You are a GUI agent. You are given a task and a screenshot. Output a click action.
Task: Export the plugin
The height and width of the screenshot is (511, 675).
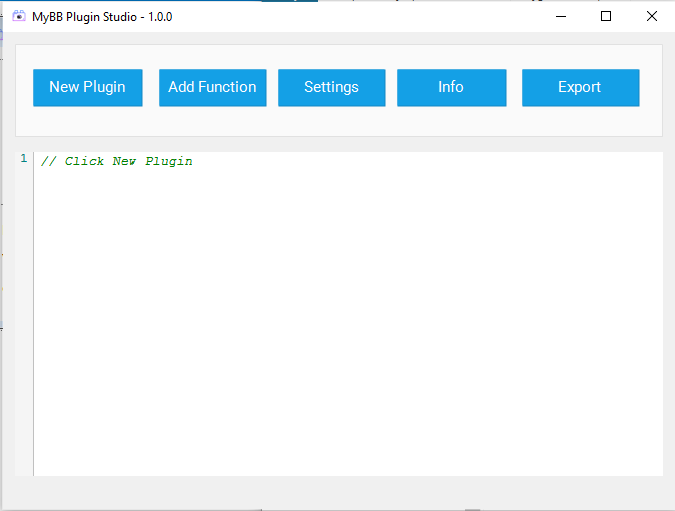pos(580,87)
